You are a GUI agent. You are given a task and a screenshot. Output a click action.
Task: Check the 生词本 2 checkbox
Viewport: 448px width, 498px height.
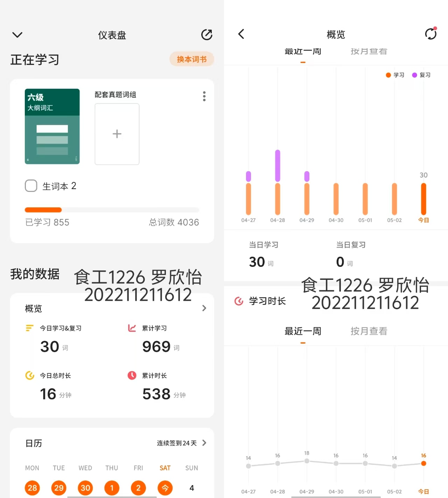[x=31, y=186]
